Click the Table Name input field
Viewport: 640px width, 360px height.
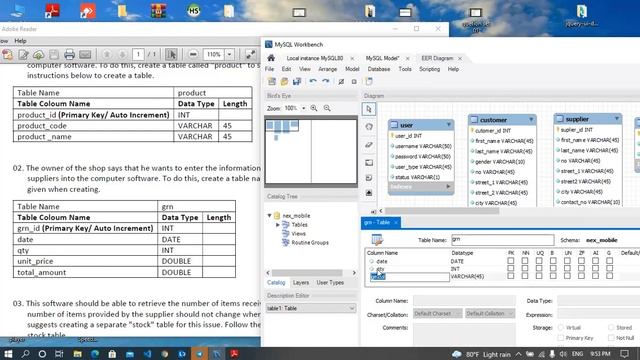[x=502, y=240]
